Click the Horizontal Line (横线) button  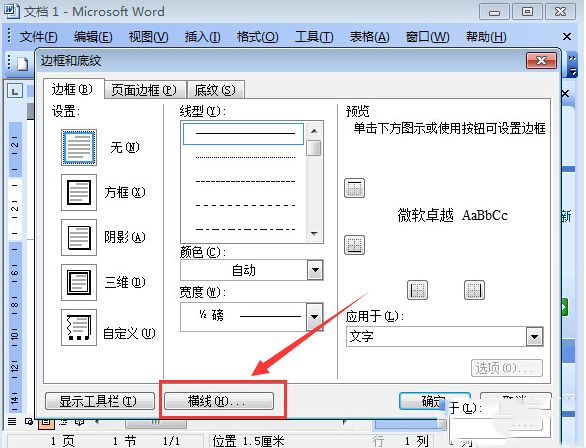[x=219, y=401]
